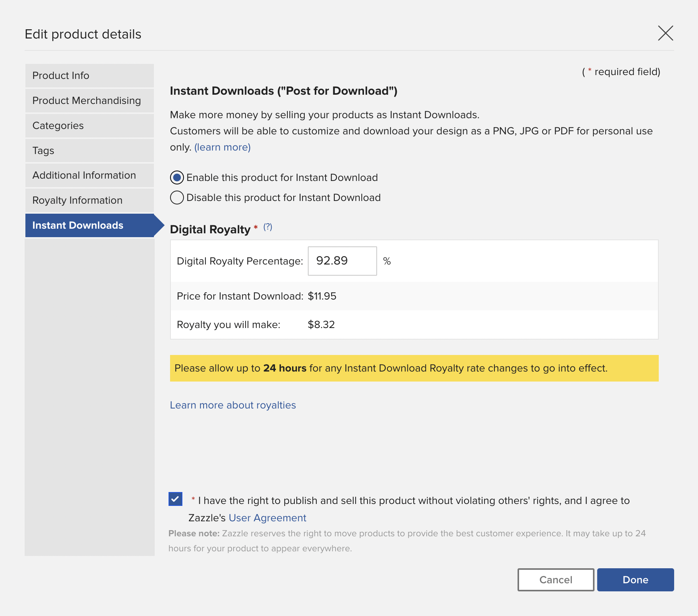Select the Instant Downloads tab

(x=89, y=226)
